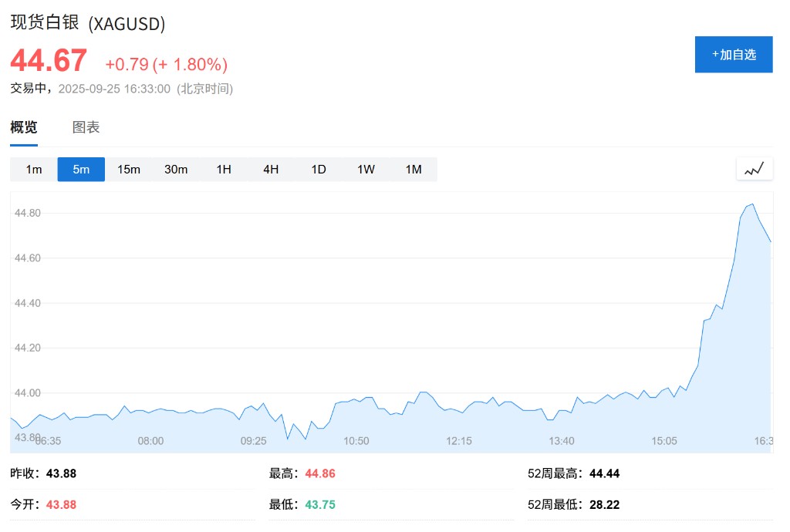
Task: Click the 最低 value 43.75
Action: (320, 505)
